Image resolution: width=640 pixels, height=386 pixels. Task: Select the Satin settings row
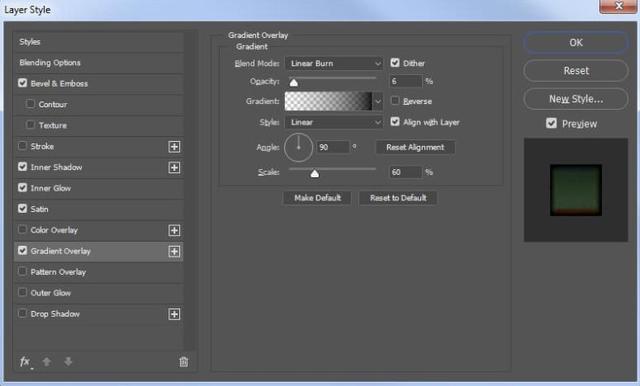point(98,209)
